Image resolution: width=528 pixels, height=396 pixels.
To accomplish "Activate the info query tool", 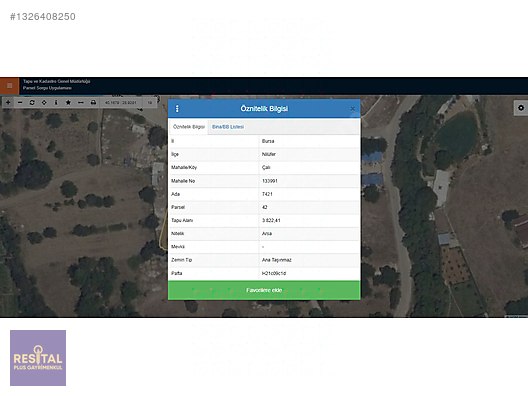I will point(56,102).
